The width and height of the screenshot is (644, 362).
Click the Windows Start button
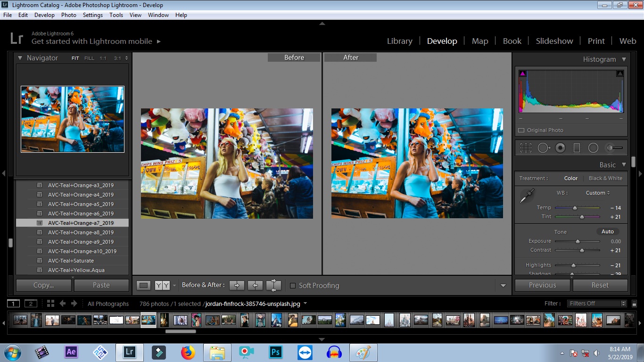tap(13, 352)
